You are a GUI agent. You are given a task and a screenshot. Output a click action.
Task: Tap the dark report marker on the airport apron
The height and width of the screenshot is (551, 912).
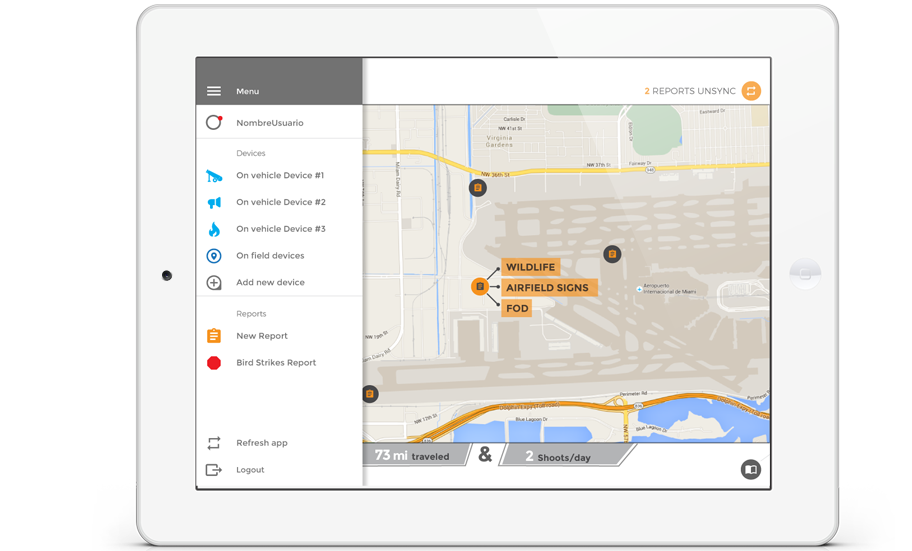[612, 254]
